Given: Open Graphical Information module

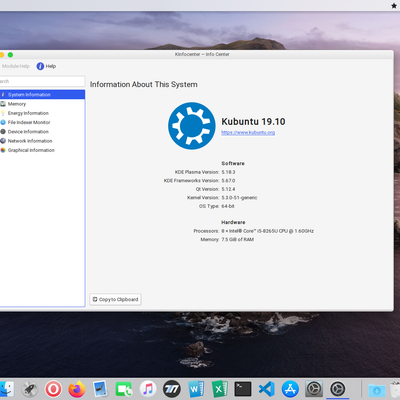Looking at the screenshot, I should pos(42,150).
